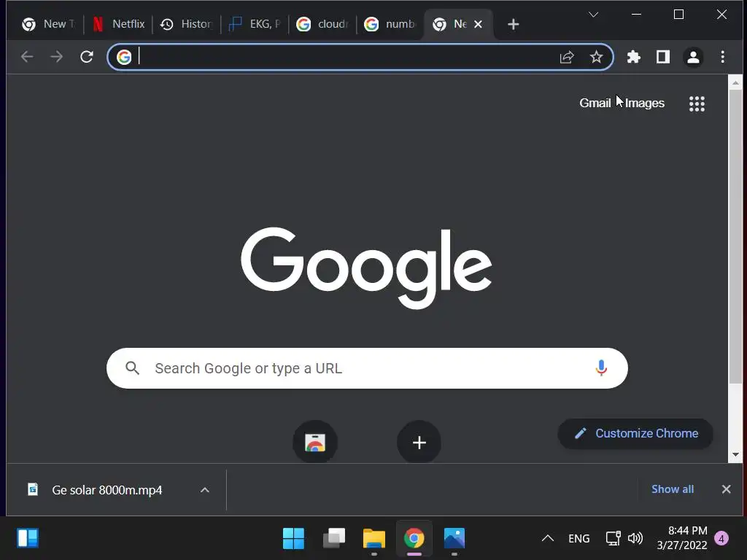Image resolution: width=747 pixels, height=560 pixels.
Task: Open the tab search dropdown arrow
Action: (593, 15)
